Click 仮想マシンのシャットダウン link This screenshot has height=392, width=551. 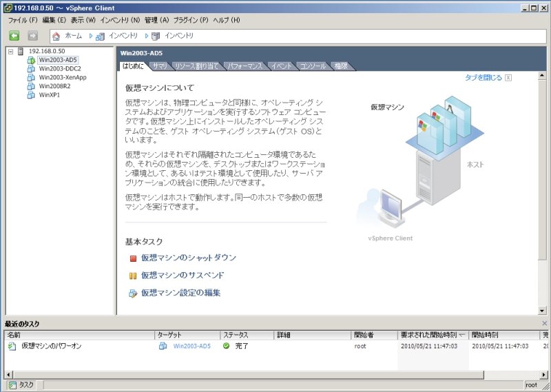189,258
